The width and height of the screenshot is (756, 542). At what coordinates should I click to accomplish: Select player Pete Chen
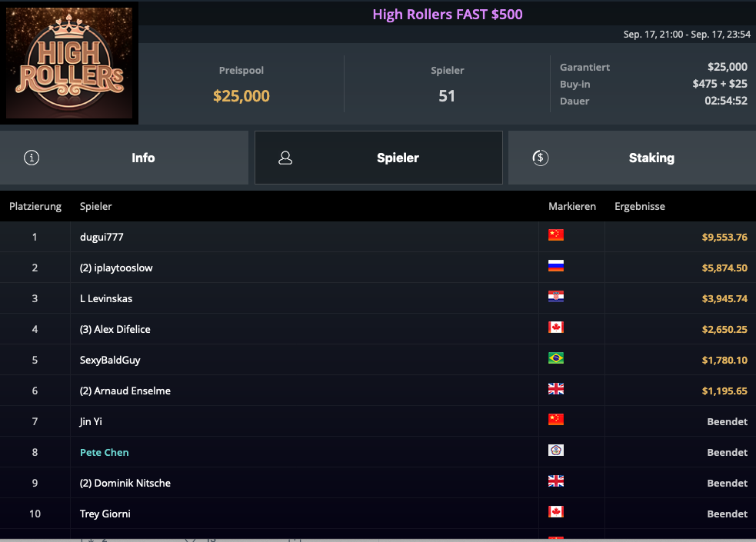click(105, 452)
